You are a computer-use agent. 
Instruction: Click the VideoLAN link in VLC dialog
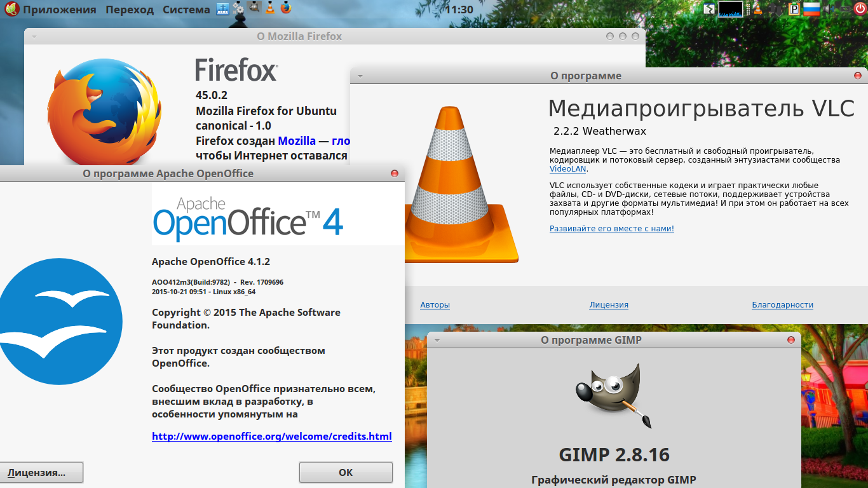pos(568,169)
